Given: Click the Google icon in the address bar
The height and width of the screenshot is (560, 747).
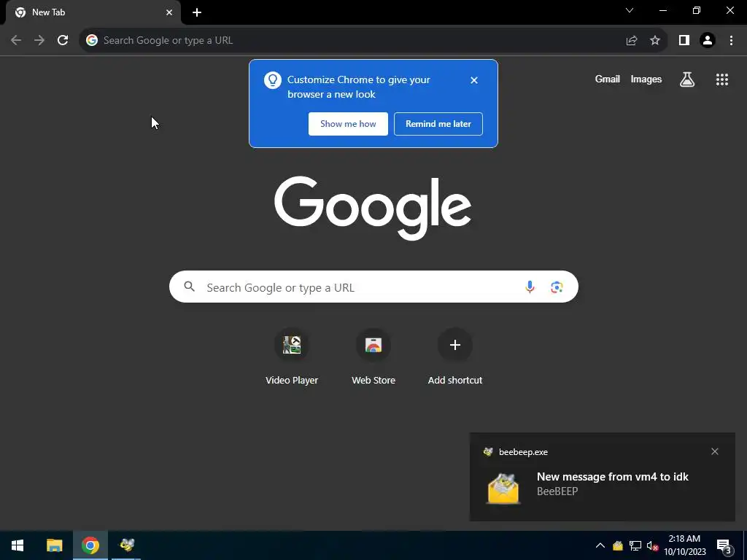Looking at the screenshot, I should click(x=92, y=41).
